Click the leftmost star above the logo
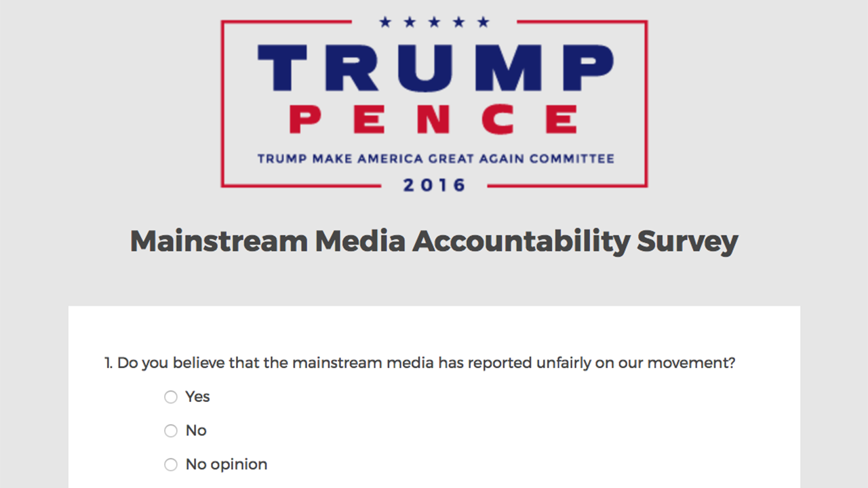This screenshot has height=488, width=868. tap(385, 22)
